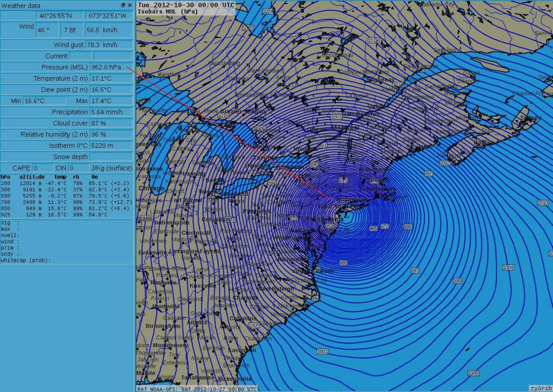Click the Relative humidity value 96 %
Viewport: 553px width, 392px height.
pyautogui.click(x=111, y=135)
